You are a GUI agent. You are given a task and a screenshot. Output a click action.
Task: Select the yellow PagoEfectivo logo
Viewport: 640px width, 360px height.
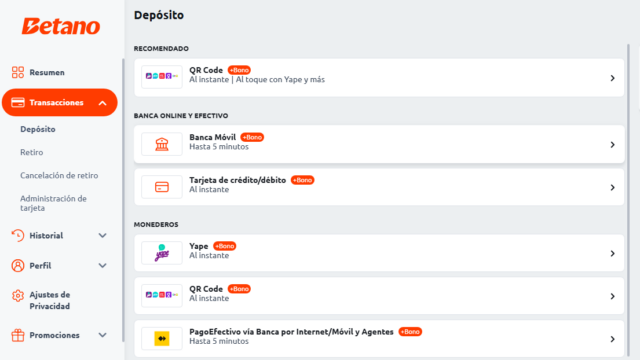click(162, 338)
